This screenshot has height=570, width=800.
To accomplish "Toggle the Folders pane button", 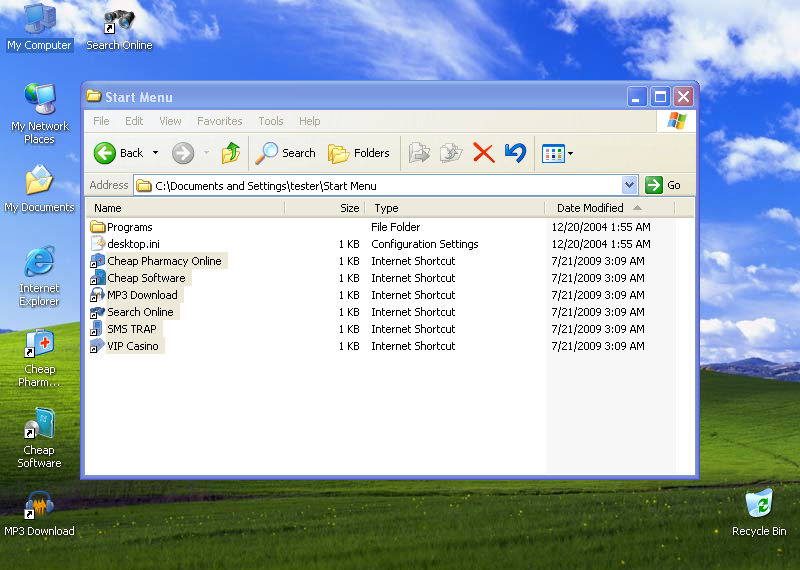I will click(x=358, y=153).
